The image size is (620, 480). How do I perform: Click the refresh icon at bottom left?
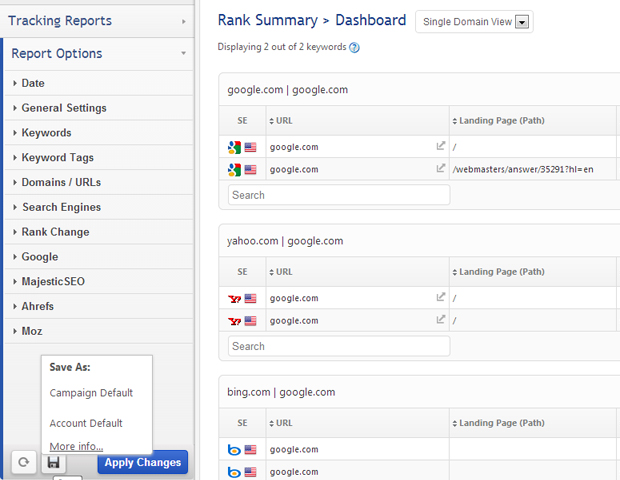point(24,463)
